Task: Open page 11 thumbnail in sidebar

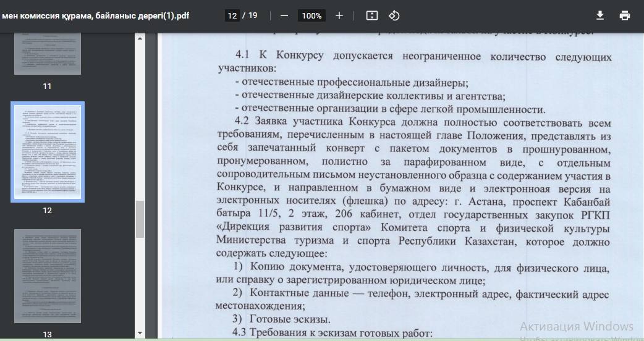Action: tap(48, 54)
